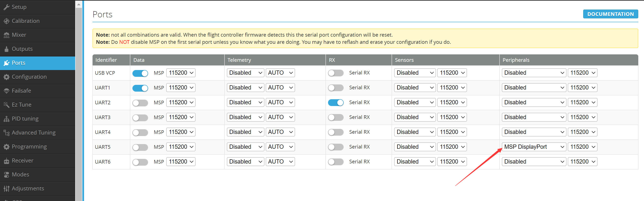The image size is (644, 201).
Task: Enable MSP toggle on UART3 row
Action: pos(140,117)
